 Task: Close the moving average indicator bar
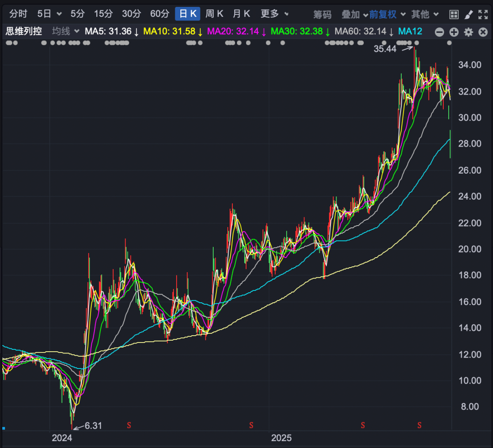pos(483,32)
